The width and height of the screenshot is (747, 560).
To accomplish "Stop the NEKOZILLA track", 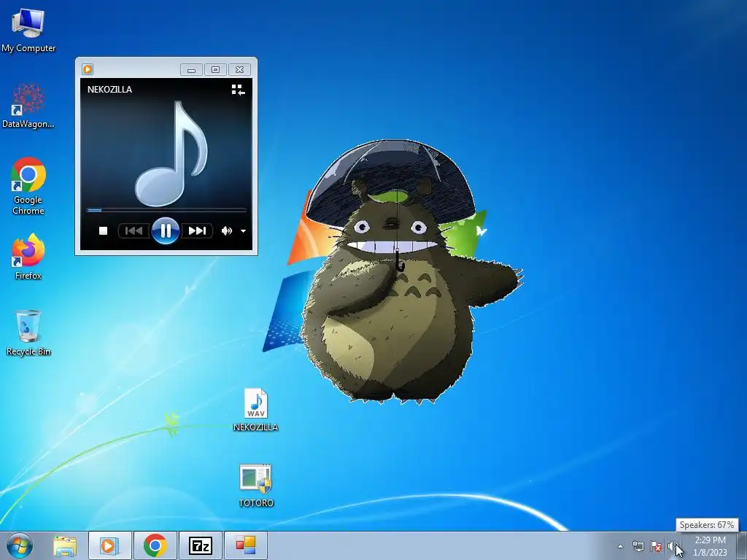I will (103, 231).
